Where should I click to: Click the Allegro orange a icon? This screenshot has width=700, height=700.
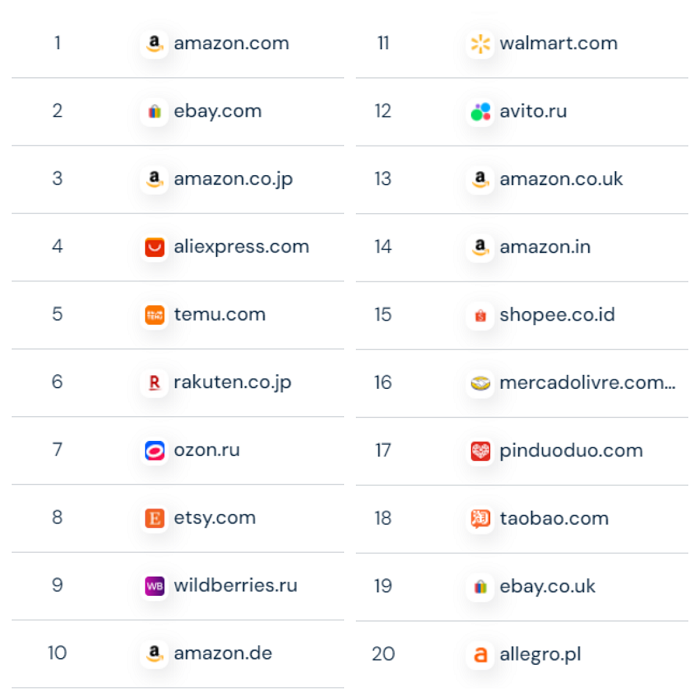pyautogui.click(x=480, y=654)
